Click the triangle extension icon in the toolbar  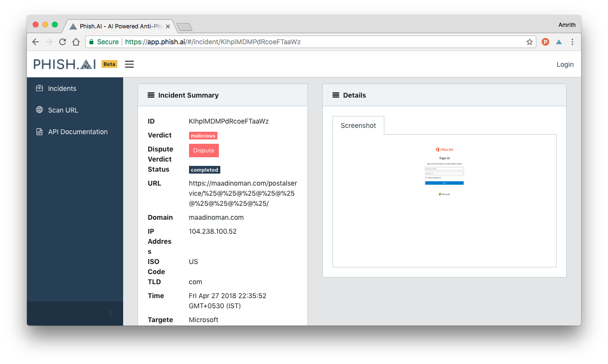click(x=558, y=42)
